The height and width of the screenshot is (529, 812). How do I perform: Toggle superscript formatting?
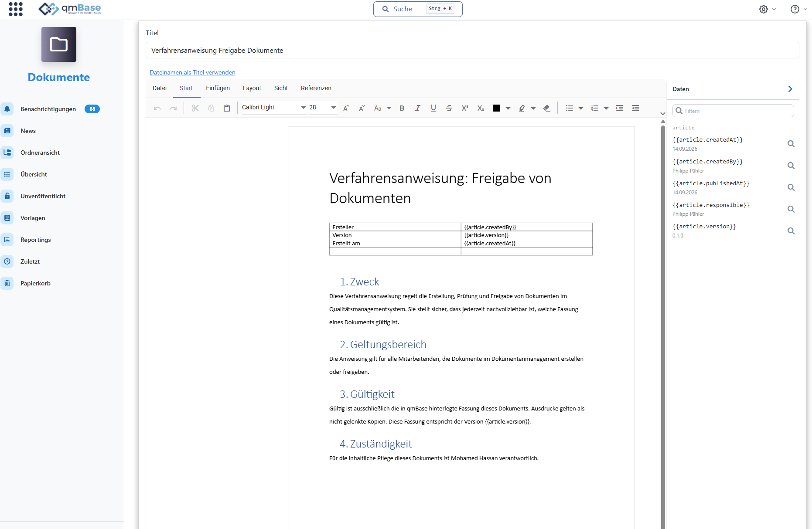465,108
